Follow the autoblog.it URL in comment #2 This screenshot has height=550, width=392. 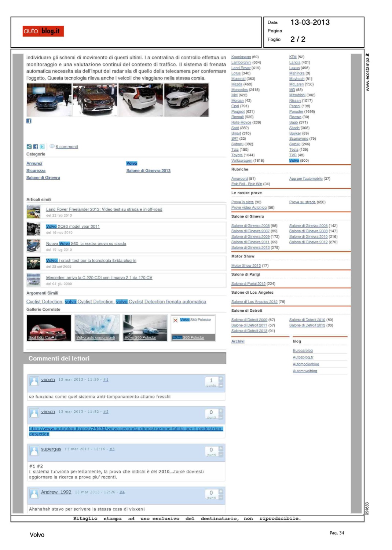pos(126,431)
